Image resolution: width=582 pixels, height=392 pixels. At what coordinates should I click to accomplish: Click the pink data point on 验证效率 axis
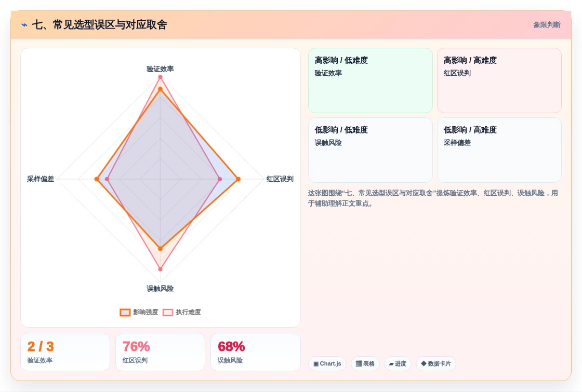pos(161,77)
